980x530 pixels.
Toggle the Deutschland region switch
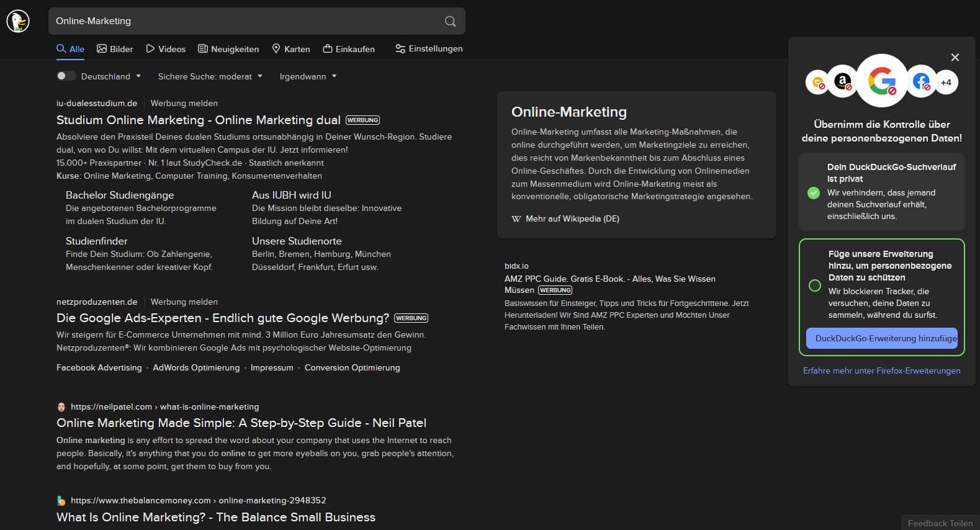tap(66, 76)
